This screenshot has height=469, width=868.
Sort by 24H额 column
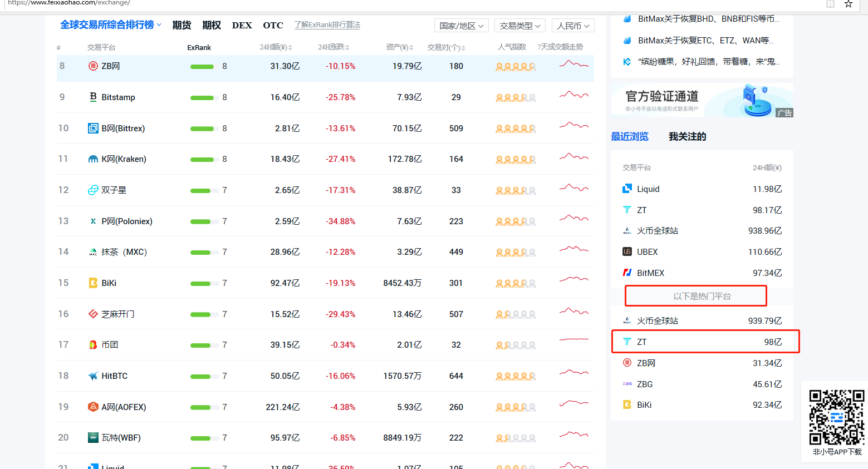click(276, 47)
